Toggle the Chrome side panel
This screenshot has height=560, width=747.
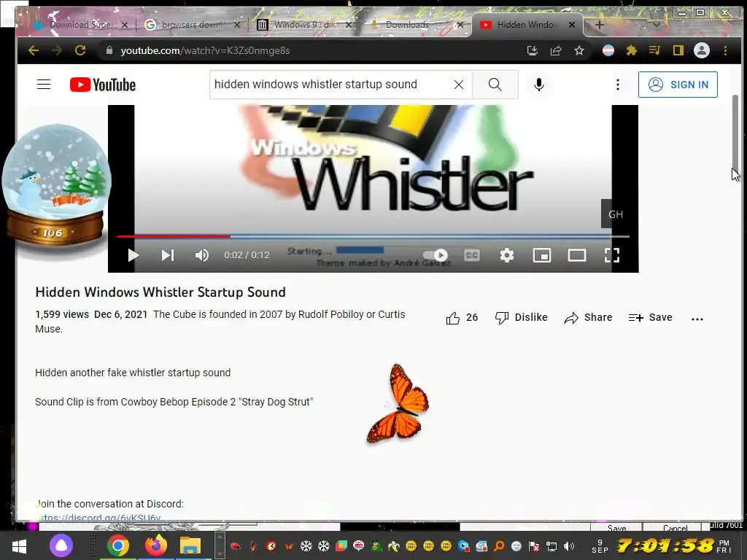[678, 50]
